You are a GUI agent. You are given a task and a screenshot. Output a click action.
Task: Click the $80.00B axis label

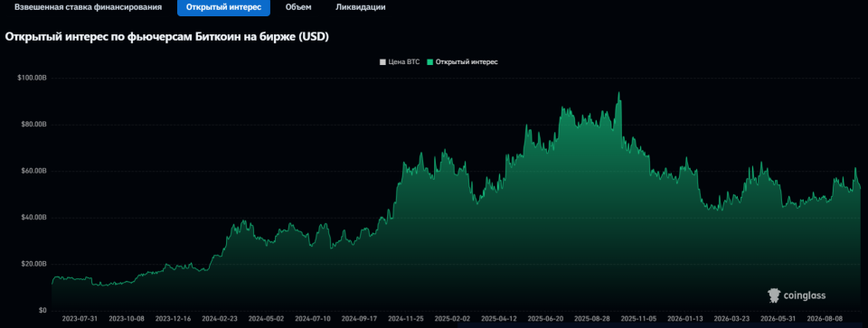tap(33, 125)
